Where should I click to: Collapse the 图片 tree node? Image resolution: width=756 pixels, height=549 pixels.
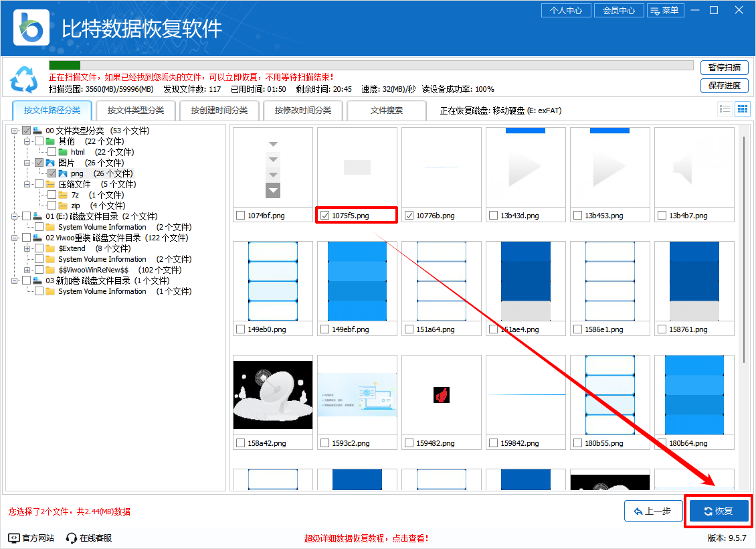[27, 163]
